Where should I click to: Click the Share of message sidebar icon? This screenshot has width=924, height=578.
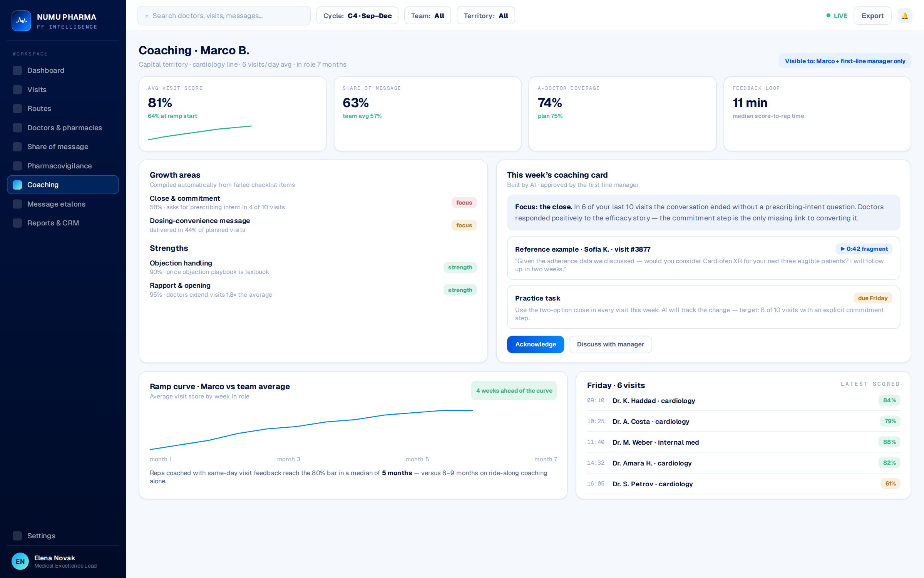click(17, 147)
